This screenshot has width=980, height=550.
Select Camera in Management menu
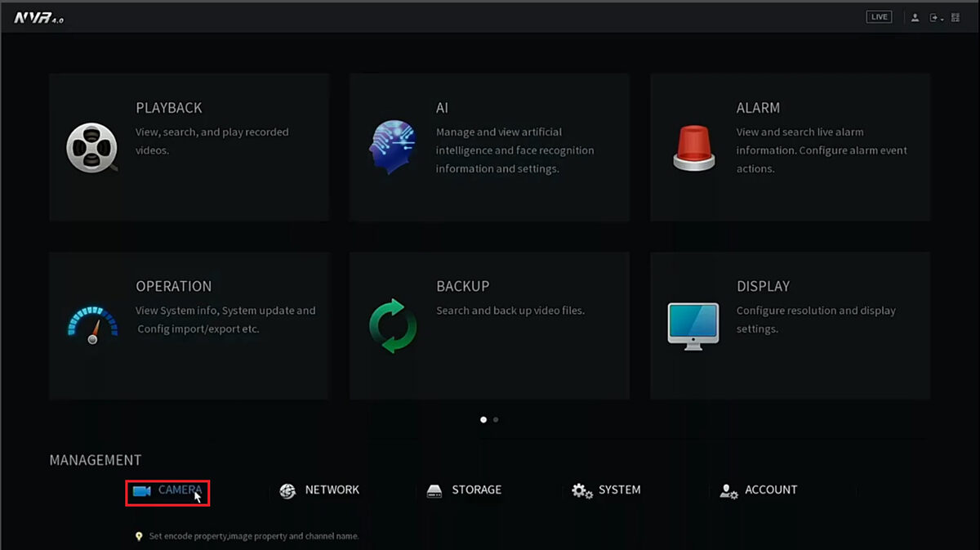(168, 490)
